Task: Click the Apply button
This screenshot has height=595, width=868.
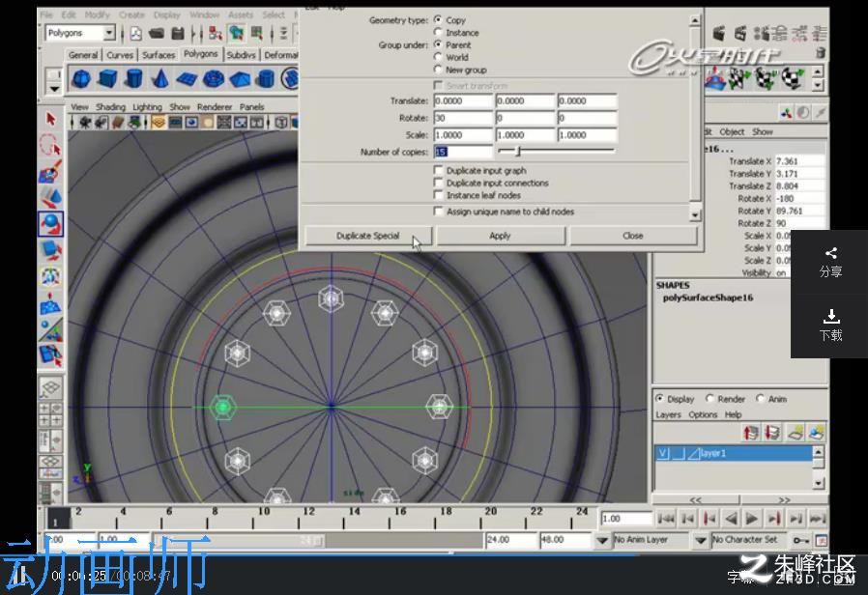Action: point(500,236)
